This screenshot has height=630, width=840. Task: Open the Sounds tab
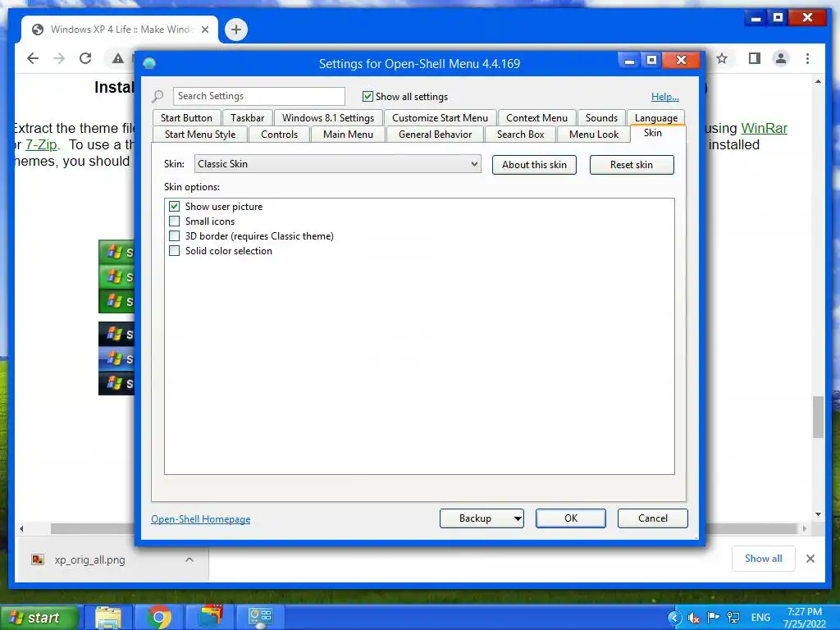601,118
